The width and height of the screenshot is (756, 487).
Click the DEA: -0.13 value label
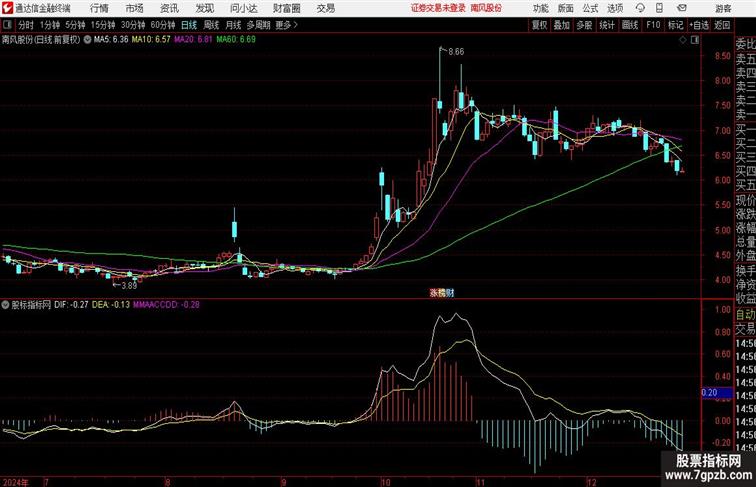[111, 305]
